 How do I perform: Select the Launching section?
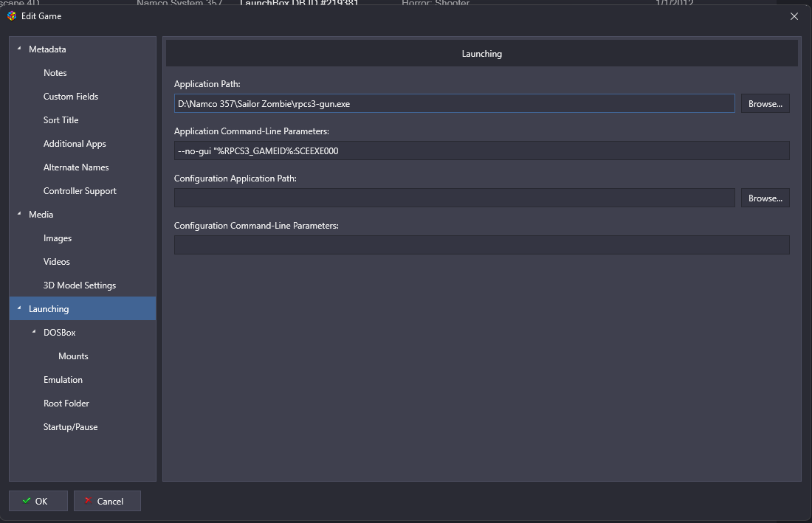click(x=83, y=309)
